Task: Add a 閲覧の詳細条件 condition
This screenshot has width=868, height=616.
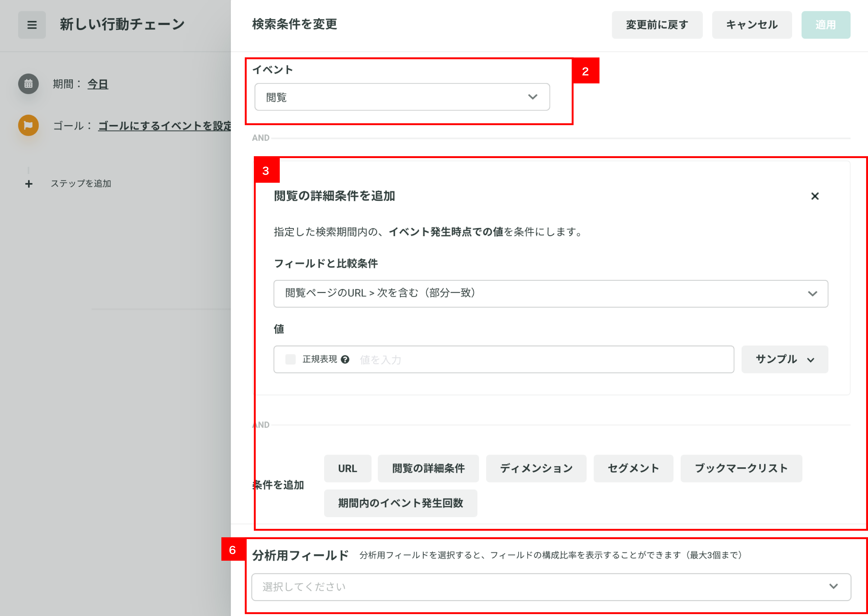Action: click(428, 469)
